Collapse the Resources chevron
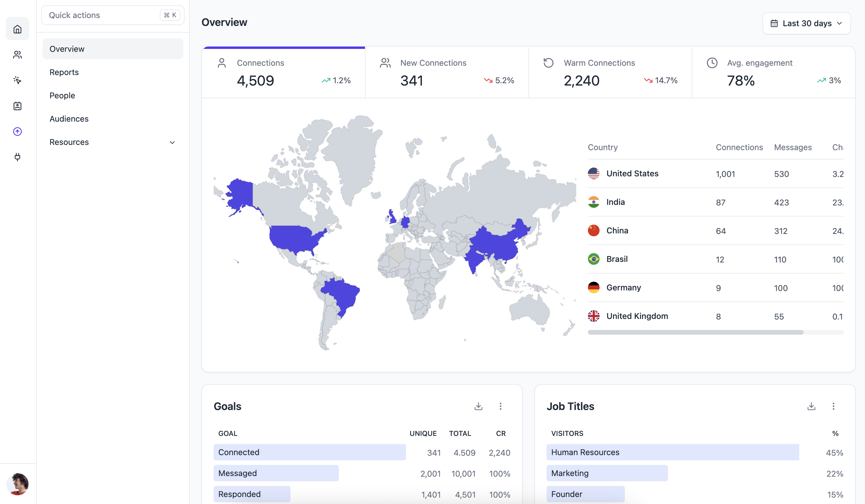Screen dimensions: 865x504 pyautogui.click(x=172, y=142)
